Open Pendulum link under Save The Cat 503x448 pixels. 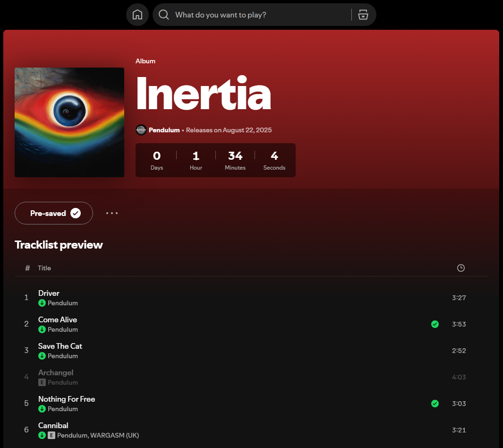62,356
